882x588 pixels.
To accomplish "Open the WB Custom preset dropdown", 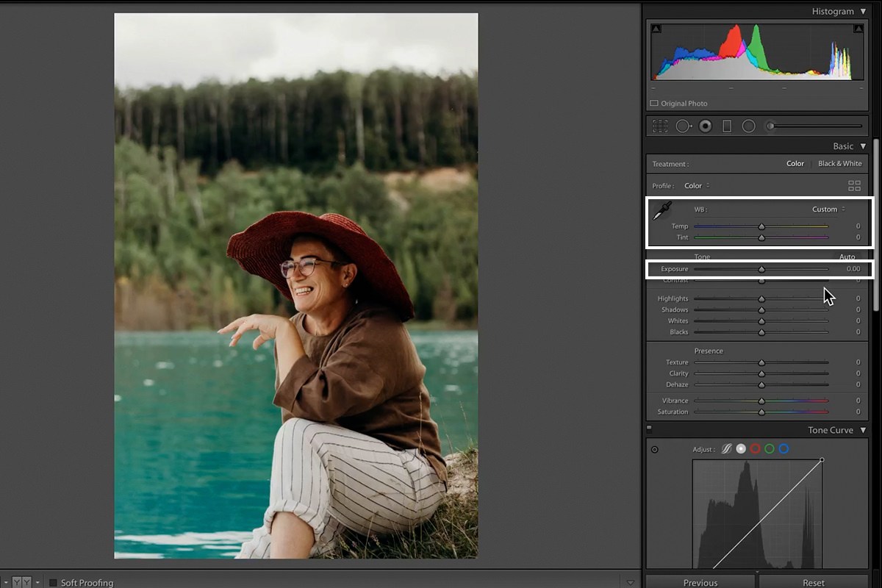I will tap(828, 209).
